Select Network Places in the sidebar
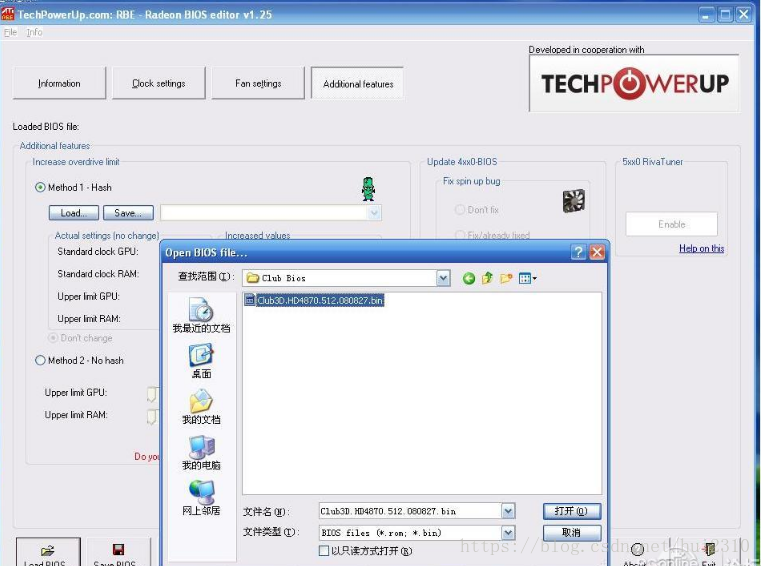Image resolution: width=761 pixels, height=566 pixels. point(201,498)
